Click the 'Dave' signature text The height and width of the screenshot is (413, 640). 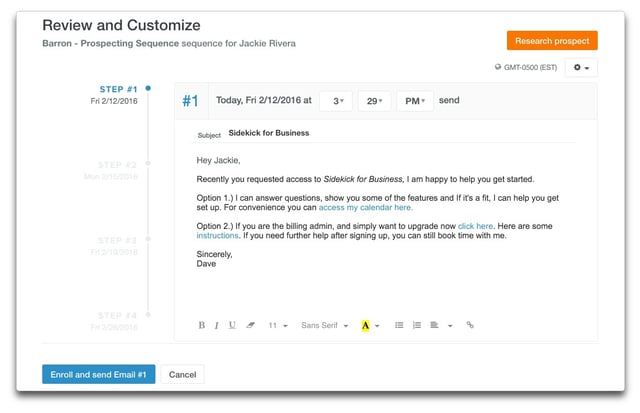click(x=206, y=264)
